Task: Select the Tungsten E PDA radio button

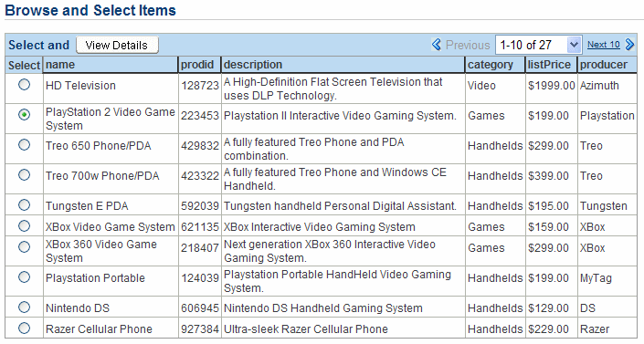Action: pyautogui.click(x=25, y=204)
